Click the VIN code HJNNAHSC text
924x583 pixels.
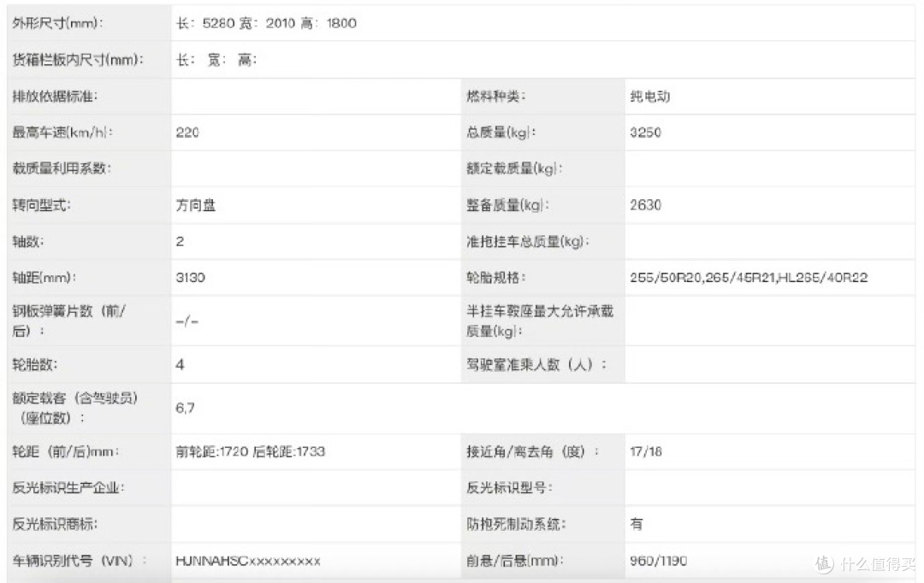(212, 561)
